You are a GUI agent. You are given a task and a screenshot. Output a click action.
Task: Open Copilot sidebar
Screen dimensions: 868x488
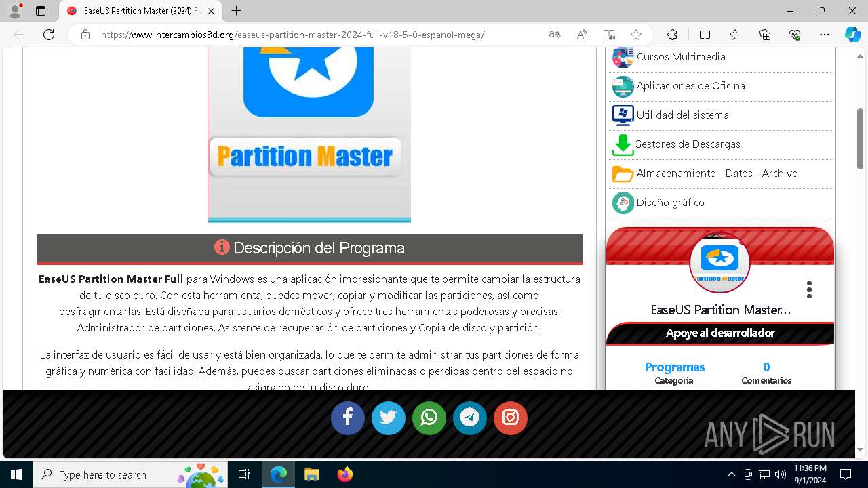click(x=852, y=35)
